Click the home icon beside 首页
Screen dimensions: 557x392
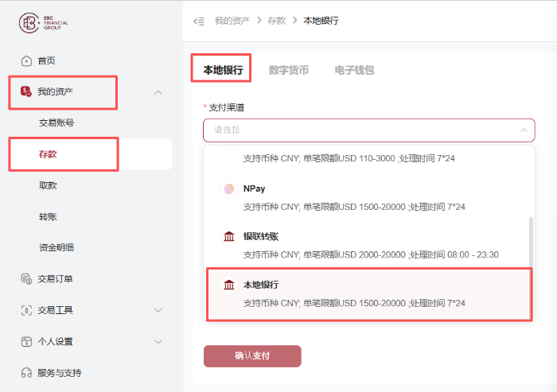pyautogui.click(x=26, y=61)
